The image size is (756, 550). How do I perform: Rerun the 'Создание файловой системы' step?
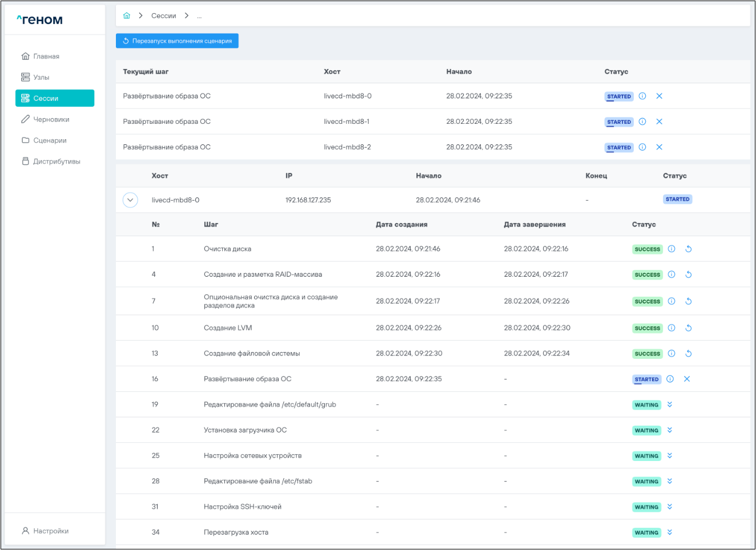[688, 354]
